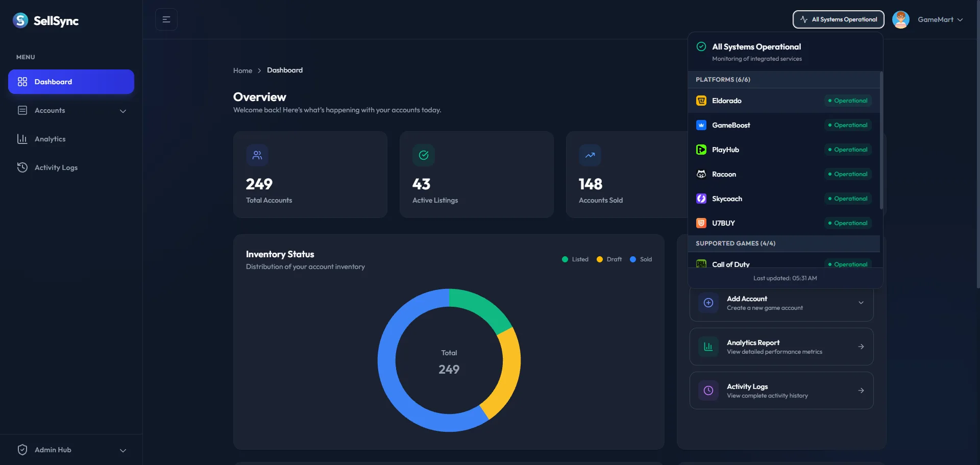Click the Skycoach Operational status badge
Screen dimensions: 980x465
tap(848, 199)
